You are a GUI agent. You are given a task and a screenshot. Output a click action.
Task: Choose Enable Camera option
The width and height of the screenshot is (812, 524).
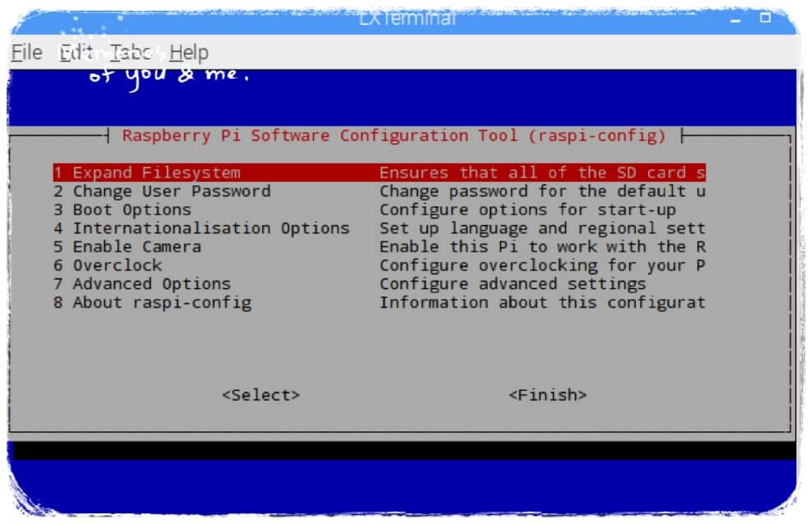coord(379,246)
